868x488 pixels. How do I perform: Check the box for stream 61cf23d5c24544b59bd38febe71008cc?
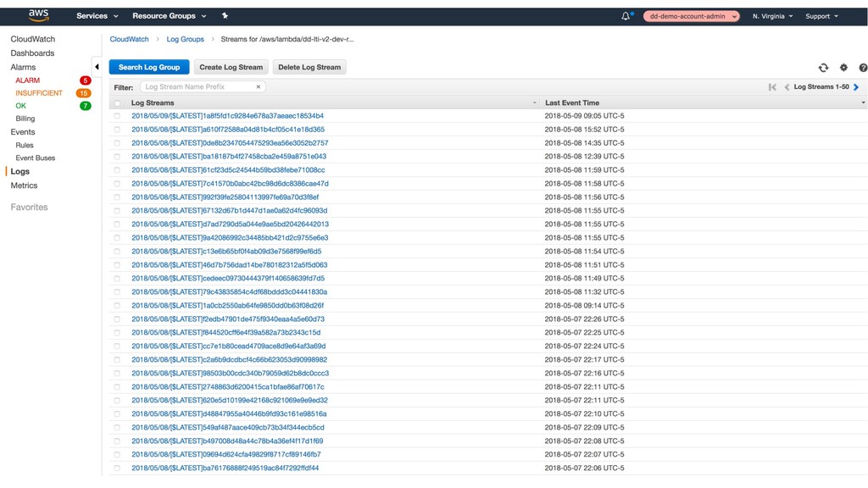[117, 170]
